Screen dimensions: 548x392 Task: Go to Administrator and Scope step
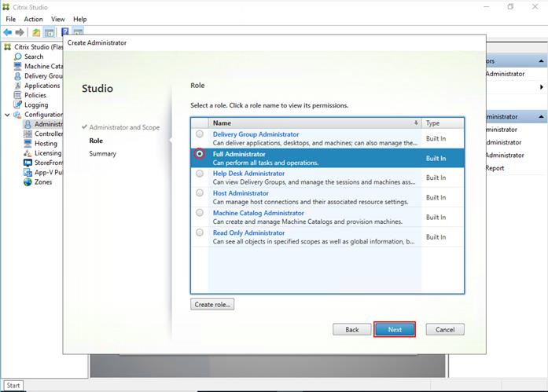pyautogui.click(x=124, y=127)
